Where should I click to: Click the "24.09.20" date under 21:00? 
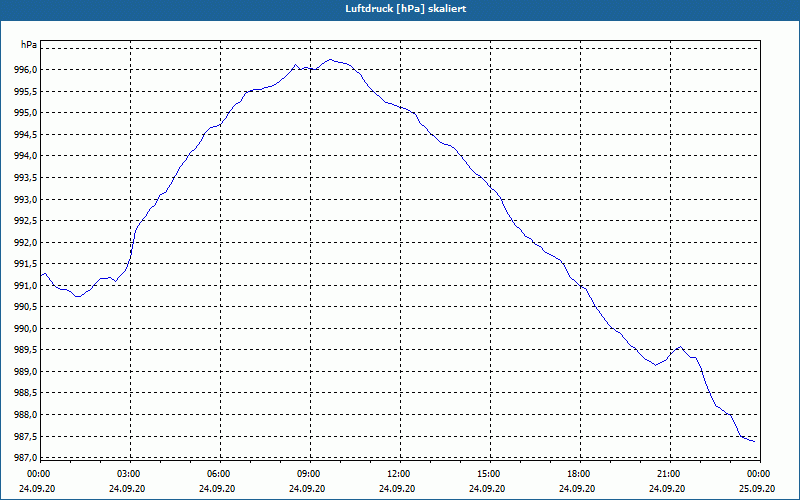tap(667, 489)
